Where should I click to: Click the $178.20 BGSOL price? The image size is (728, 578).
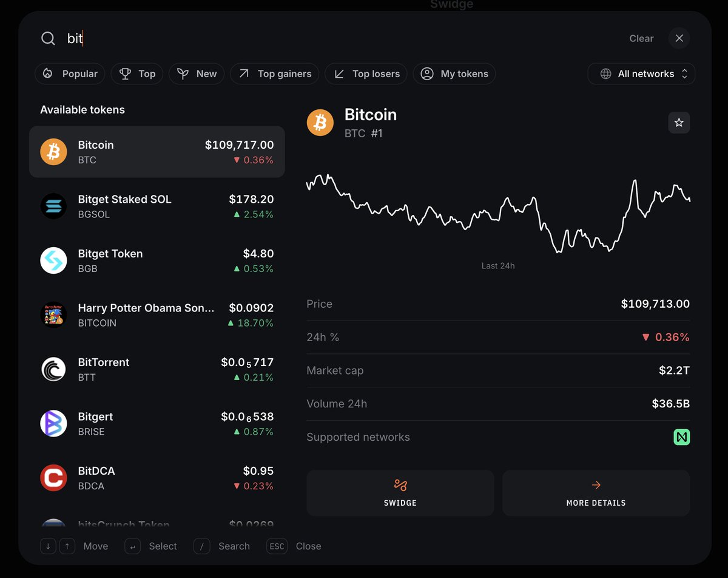coord(251,199)
